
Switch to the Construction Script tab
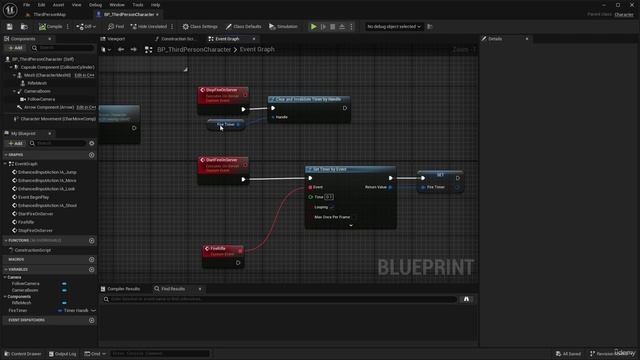177,39
